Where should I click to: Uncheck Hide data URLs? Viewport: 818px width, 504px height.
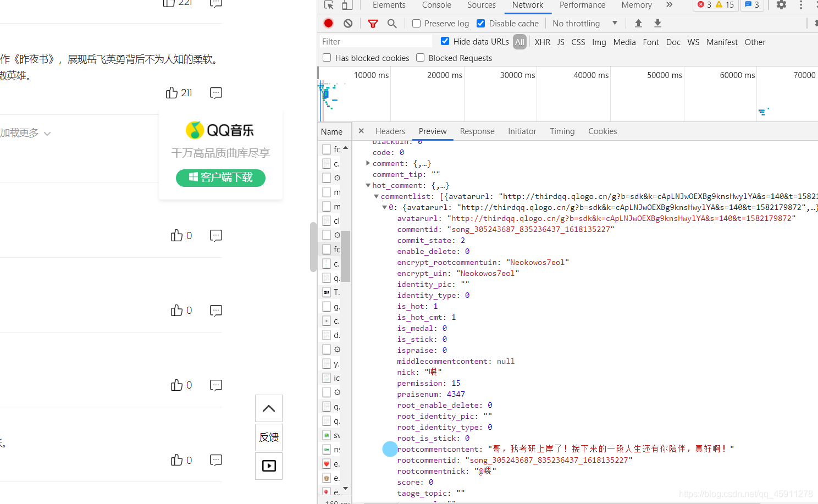click(x=445, y=41)
